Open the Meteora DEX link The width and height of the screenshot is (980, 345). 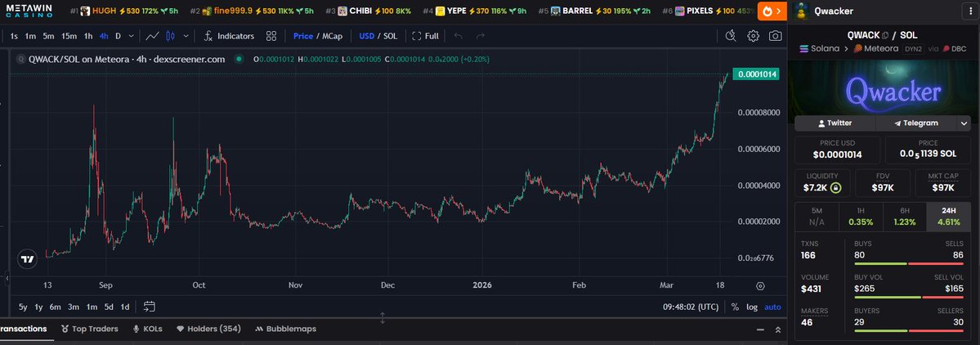click(x=876, y=49)
